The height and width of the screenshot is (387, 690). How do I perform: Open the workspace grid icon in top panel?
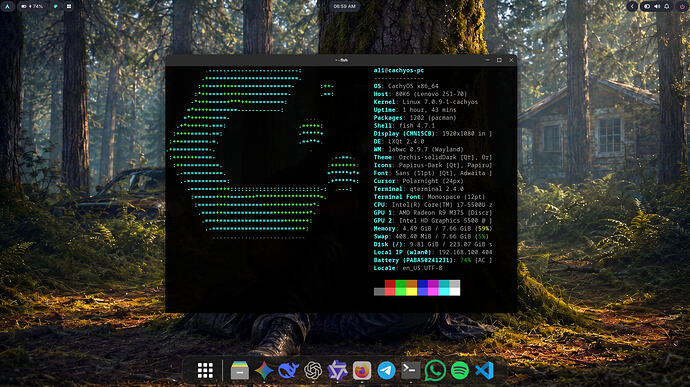69,6
